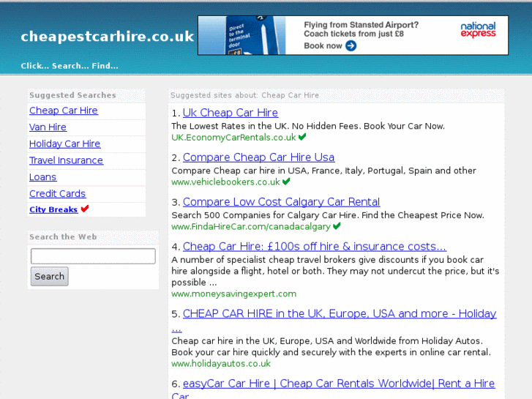Screen dimensions: 532x399
Task: Click the 'Click... Search... Find...' tagline
Action: [70, 66]
